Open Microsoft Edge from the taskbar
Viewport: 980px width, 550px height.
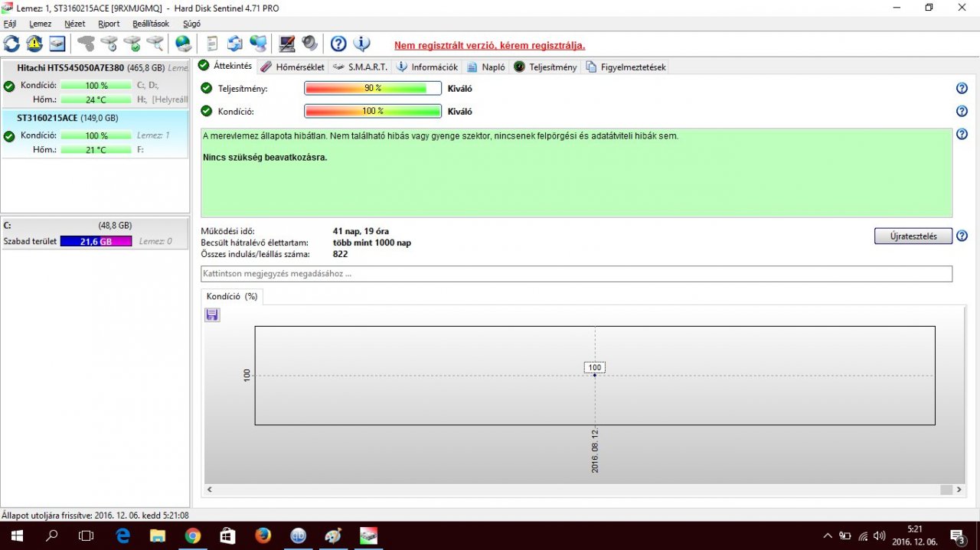(122, 535)
